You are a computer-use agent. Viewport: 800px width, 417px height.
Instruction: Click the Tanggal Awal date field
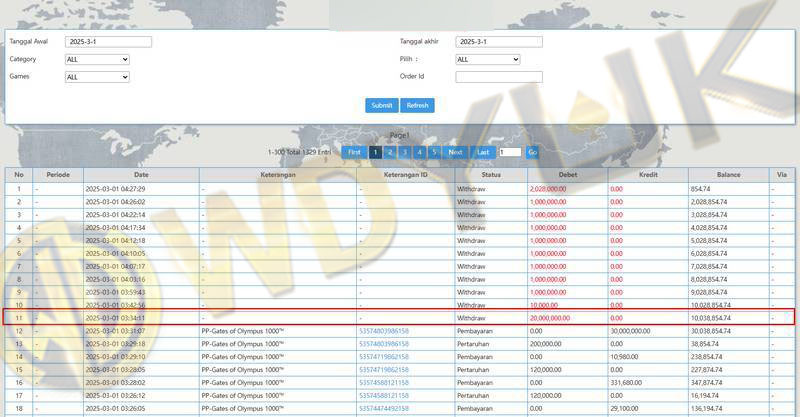click(108, 42)
